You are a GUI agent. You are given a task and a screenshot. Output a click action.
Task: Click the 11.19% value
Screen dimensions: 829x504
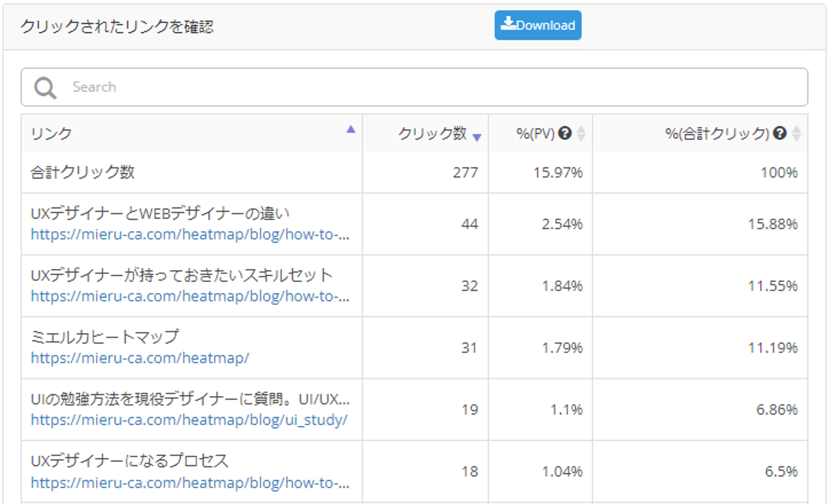(x=772, y=348)
